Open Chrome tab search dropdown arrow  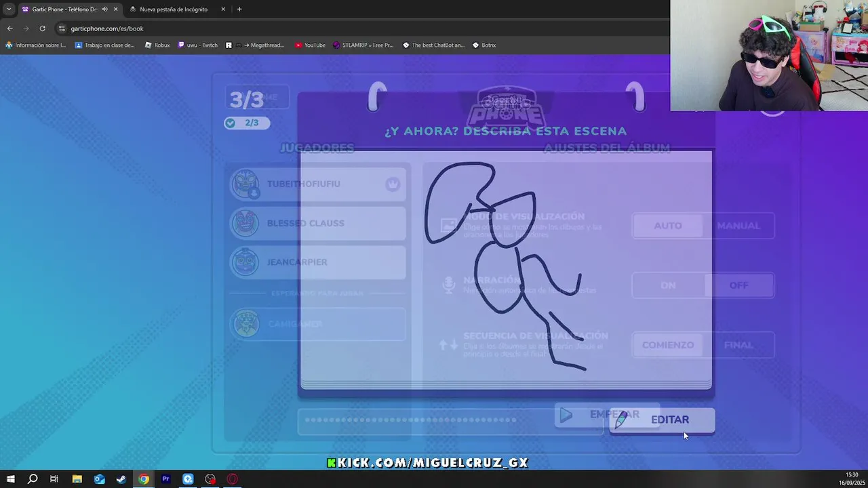tap(9, 9)
